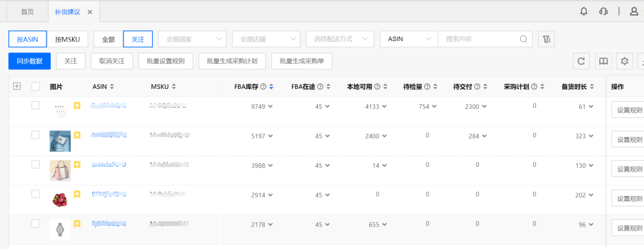Check the row with FBA库存 2914

(x=36, y=194)
